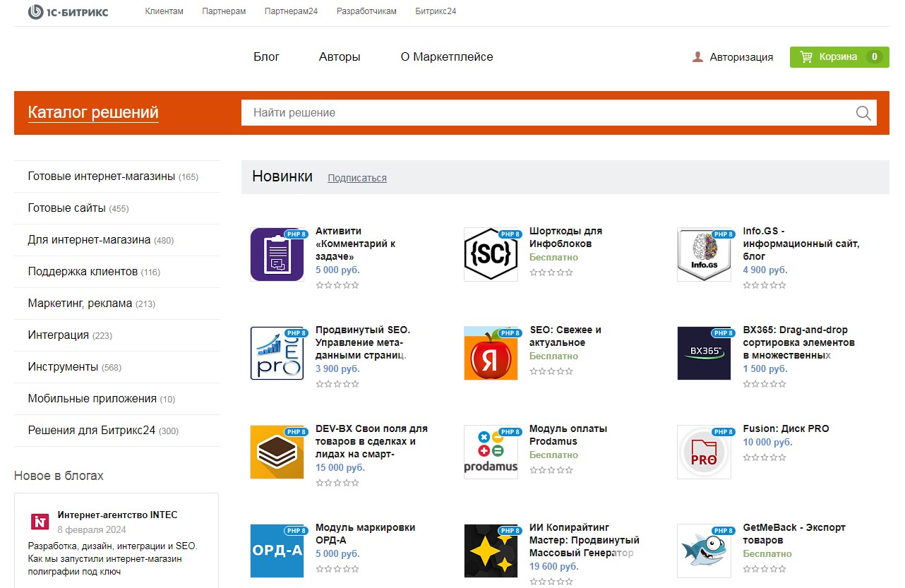This screenshot has width=905, height=588.
Task: Open the Каталог решений heading link
Action: pyautogui.click(x=93, y=113)
